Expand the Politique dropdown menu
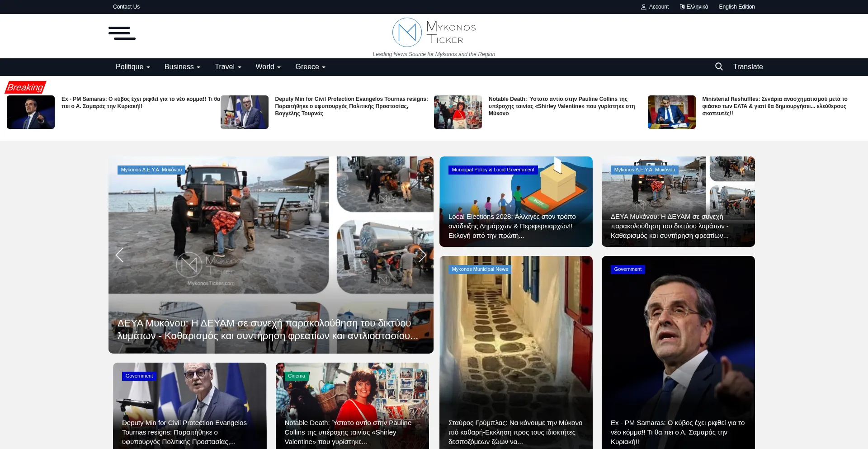868x449 pixels. pos(132,66)
